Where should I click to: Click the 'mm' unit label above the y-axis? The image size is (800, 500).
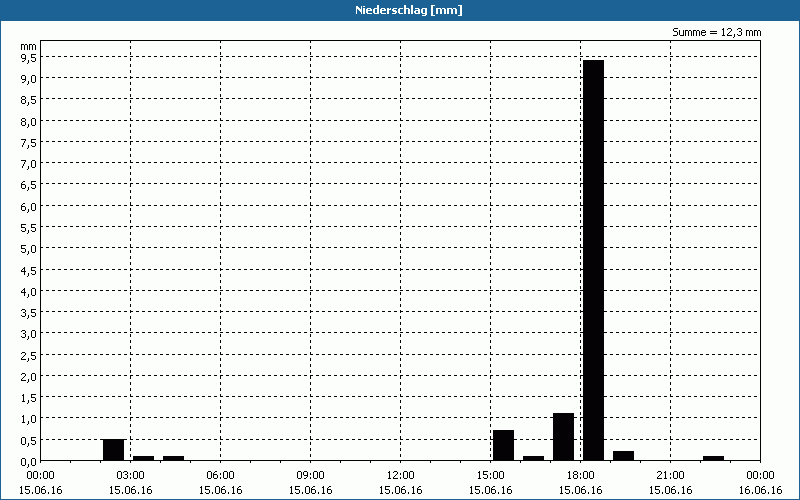coord(28,46)
